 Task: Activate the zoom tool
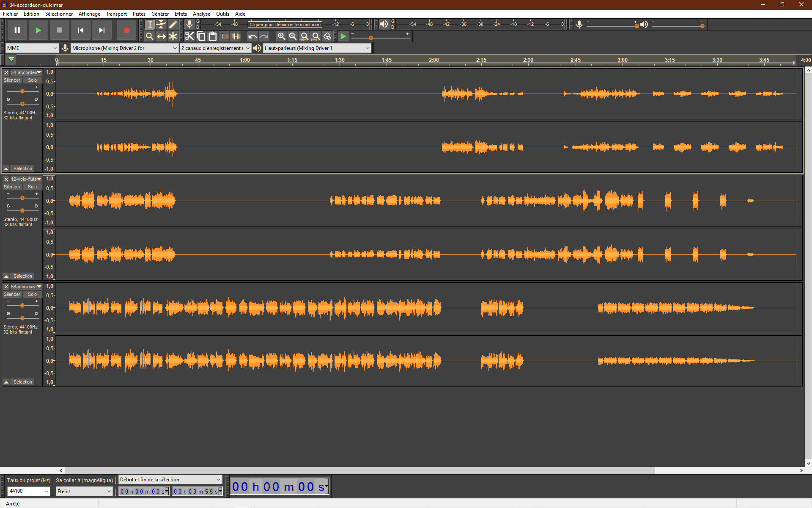click(149, 36)
